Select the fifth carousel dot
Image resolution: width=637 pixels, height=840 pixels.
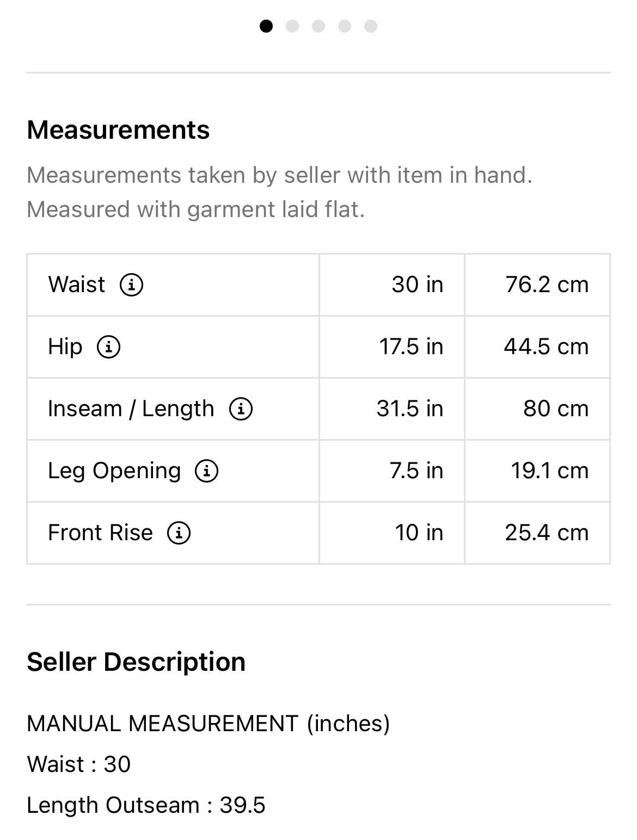(x=371, y=26)
